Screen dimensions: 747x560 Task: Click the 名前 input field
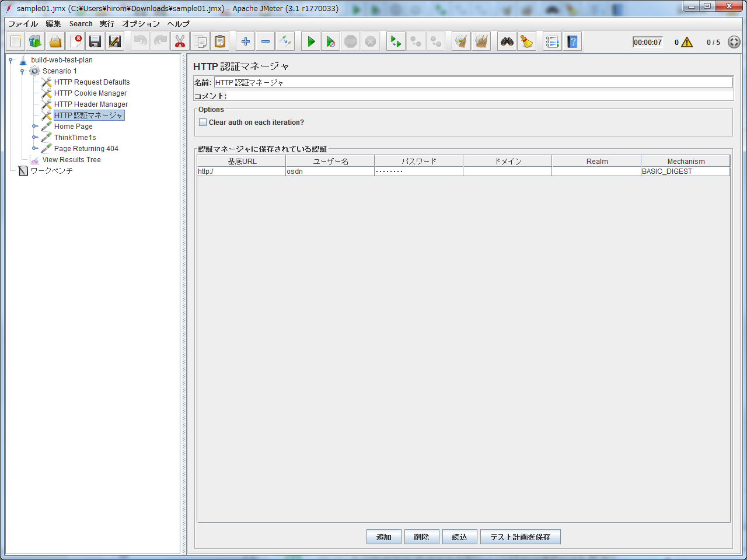pos(473,82)
